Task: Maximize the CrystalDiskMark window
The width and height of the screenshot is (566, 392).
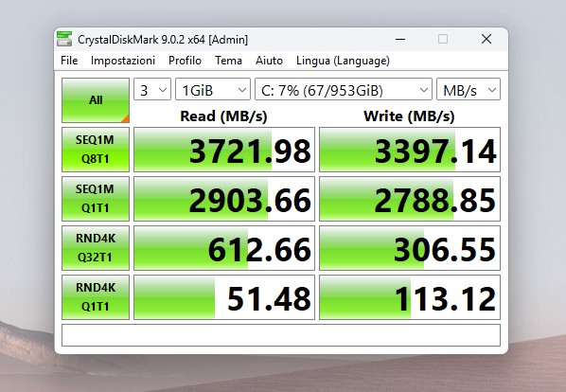Action: [443, 39]
